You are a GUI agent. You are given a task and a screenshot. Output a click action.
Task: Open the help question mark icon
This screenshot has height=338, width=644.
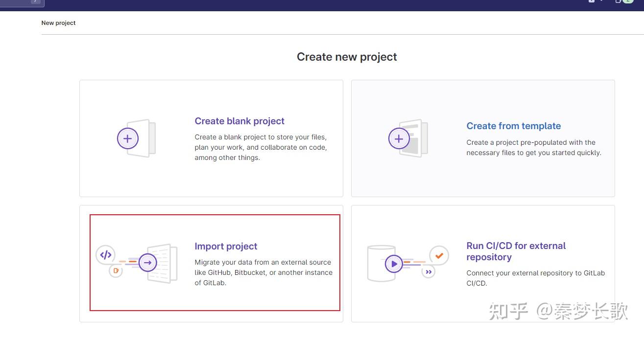591,2
